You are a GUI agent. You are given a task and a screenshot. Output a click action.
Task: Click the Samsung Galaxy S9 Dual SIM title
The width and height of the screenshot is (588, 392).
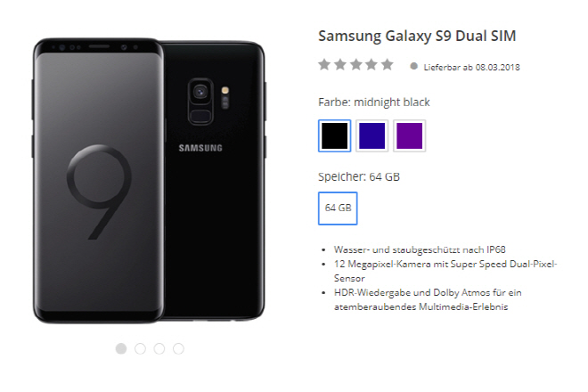(x=417, y=36)
